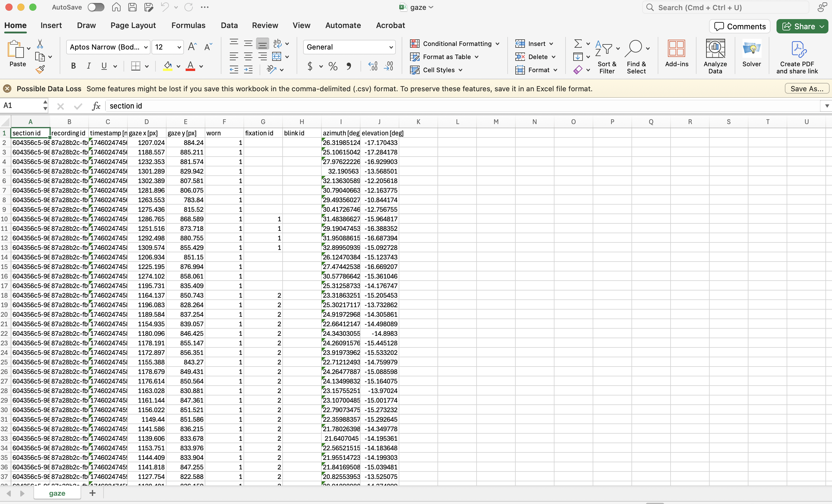Toggle center horizontal alignment

[248, 56]
